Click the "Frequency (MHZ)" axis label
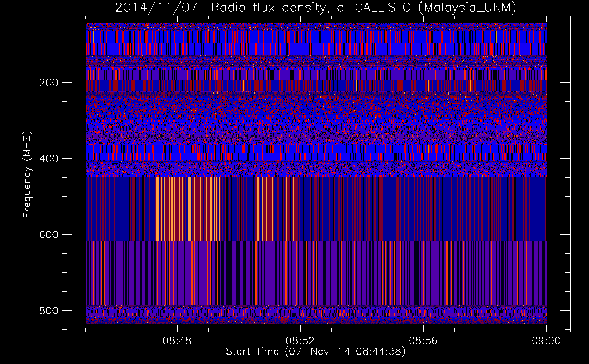This screenshot has height=364, width=589. pos(27,175)
